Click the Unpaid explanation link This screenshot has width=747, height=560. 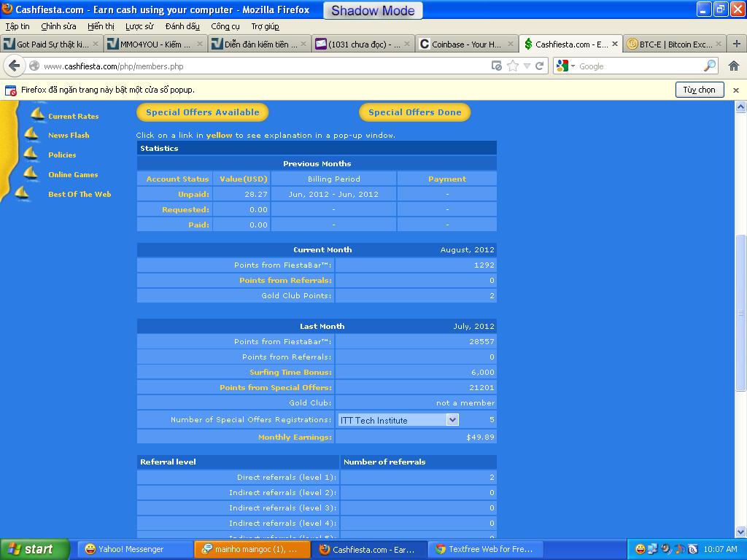tap(193, 194)
